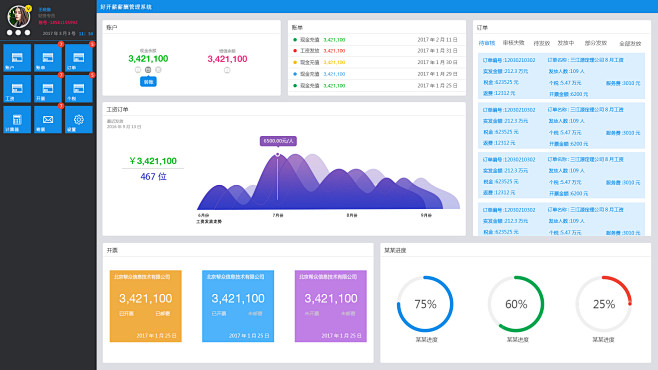The height and width of the screenshot is (370, 658).
Task: Open the bill row dated 2017年1月25日
Action: tap(376, 86)
